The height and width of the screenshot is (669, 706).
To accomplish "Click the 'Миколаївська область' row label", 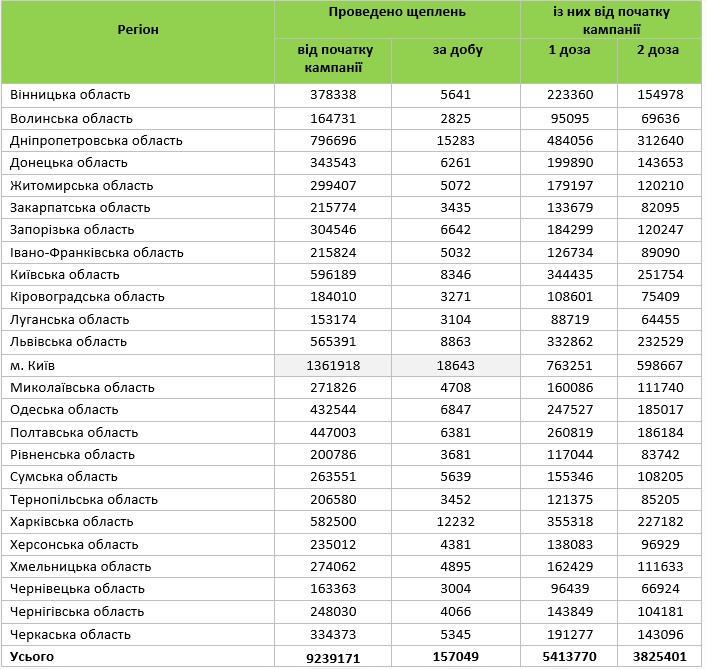I will (x=82, y=388).
